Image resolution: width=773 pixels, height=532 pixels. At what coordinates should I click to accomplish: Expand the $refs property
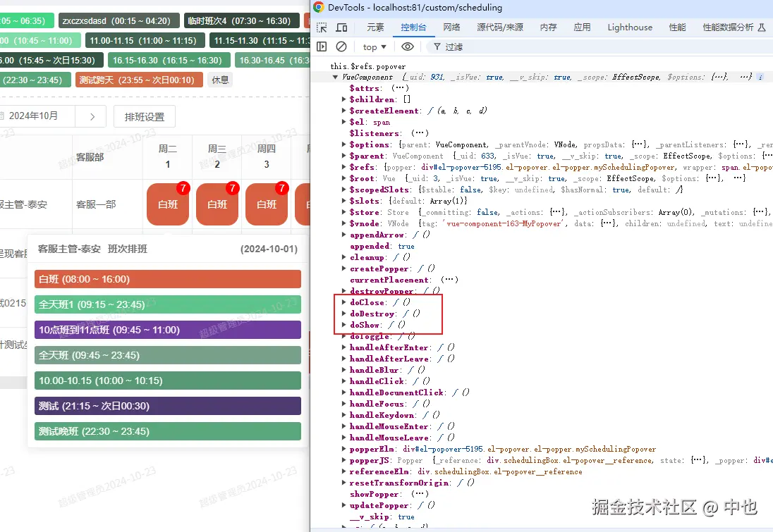pos(343,167)
